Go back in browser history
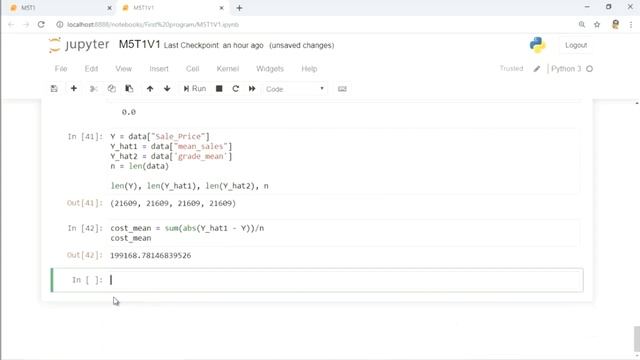 [x=11, y=24]
